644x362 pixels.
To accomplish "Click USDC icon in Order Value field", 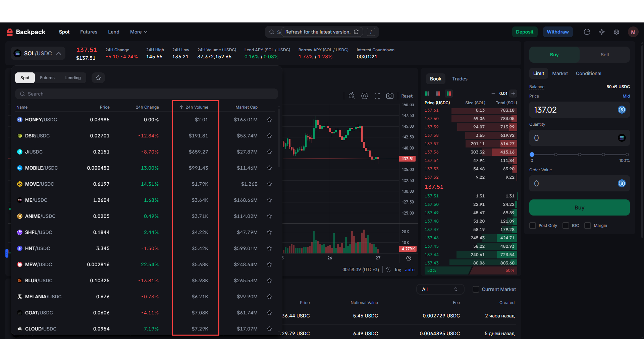I will tap(622, 183).
